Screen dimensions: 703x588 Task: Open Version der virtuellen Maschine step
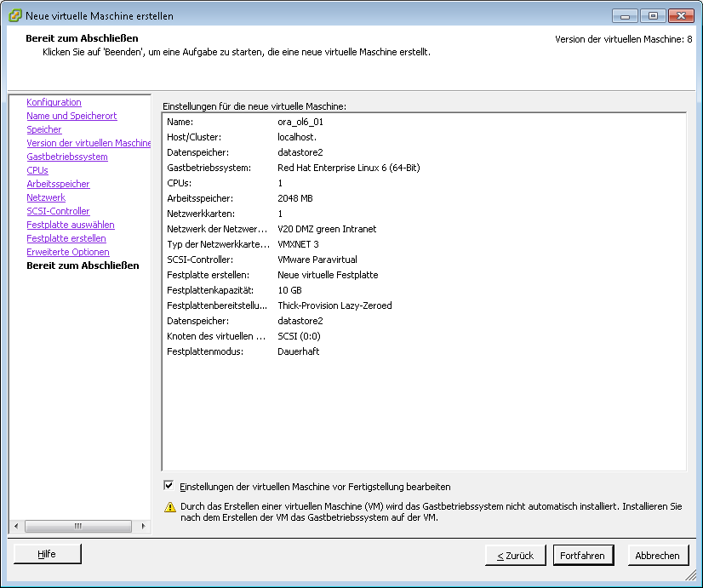89,143
